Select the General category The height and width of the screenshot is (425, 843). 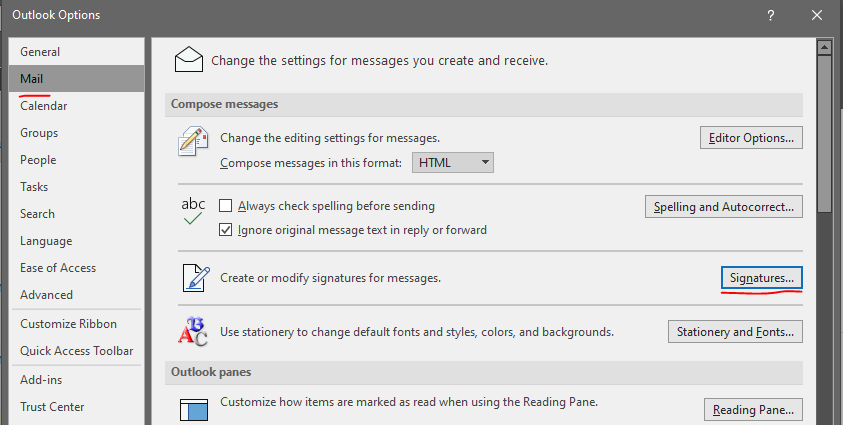point(40,52)
